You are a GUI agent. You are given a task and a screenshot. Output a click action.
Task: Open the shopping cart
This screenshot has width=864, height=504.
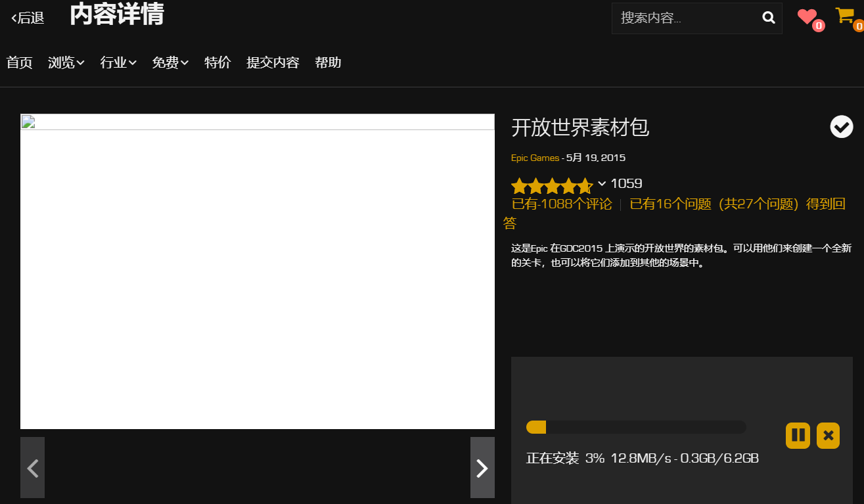click(845, 16)
